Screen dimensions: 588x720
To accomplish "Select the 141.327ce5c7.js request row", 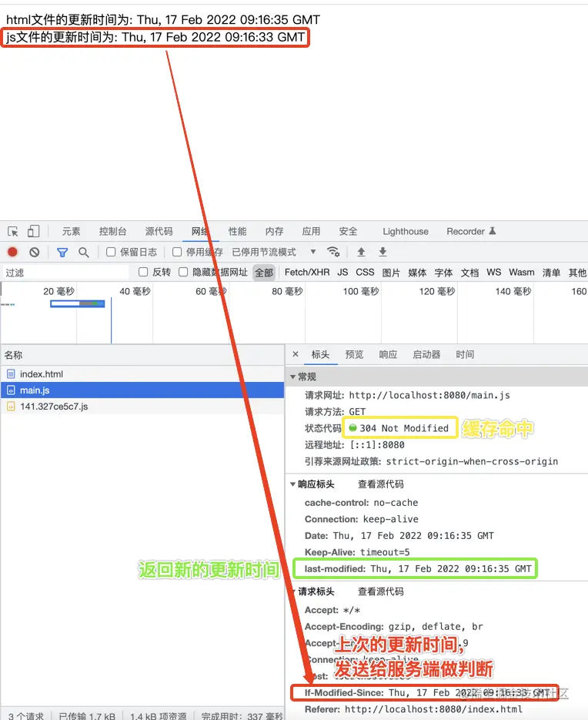I will coord(142,406).
